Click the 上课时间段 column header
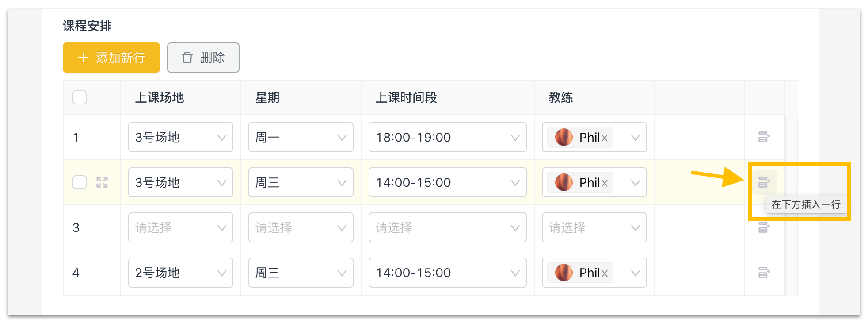Image resolution: width=868 pixels, height=323 pixels. point(406,97)
